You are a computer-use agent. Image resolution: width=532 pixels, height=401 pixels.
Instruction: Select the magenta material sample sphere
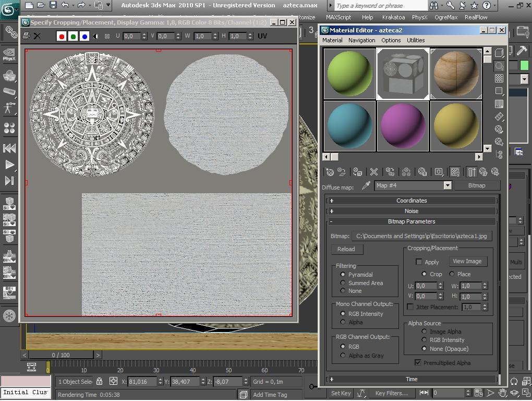403,126
